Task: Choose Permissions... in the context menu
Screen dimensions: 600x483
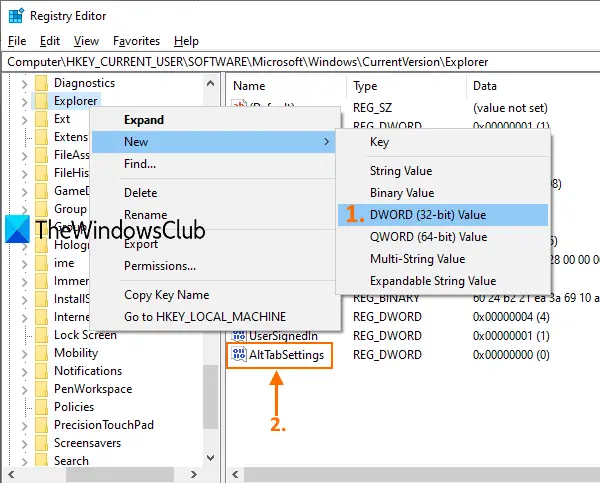Action: [215, 266]
